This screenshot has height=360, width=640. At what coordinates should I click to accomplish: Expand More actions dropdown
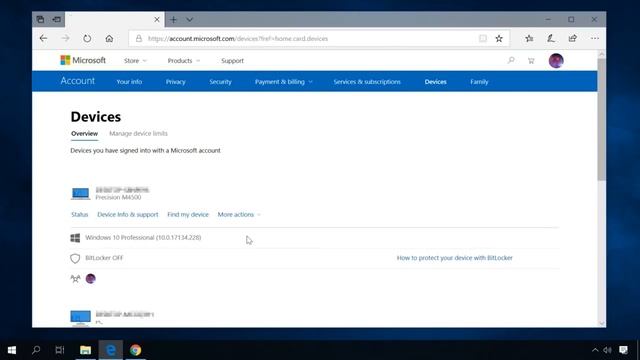239,214
